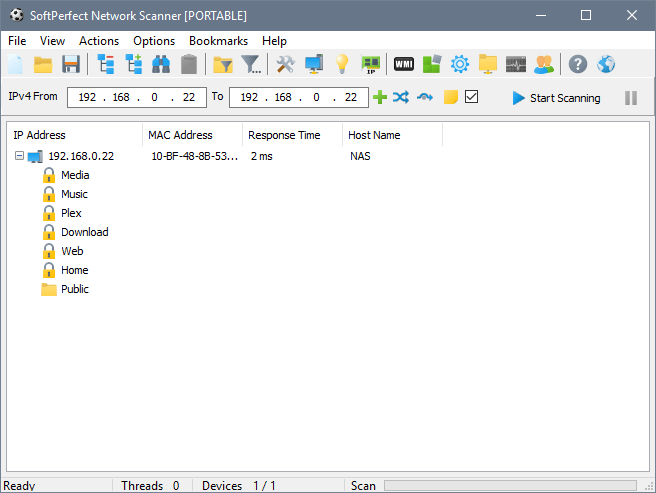Sort by MAC Address column header
The image size is (656, 493).
click(192, 135)
